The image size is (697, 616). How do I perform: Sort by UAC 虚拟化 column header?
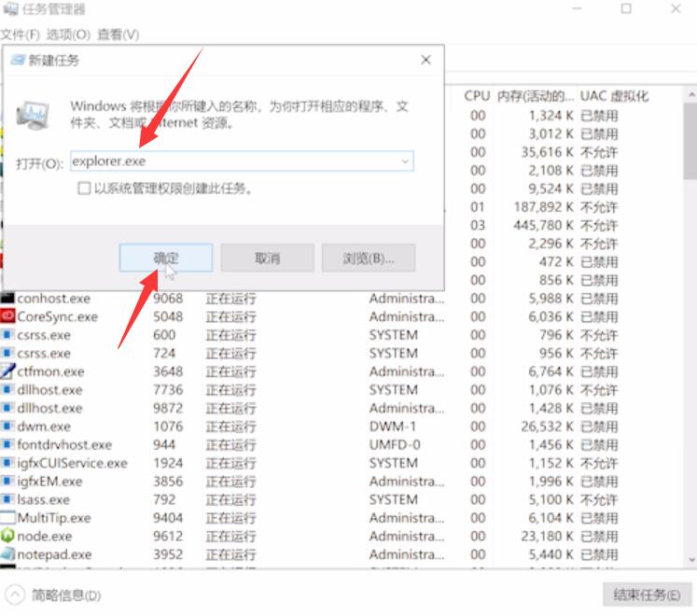[614, 95]
